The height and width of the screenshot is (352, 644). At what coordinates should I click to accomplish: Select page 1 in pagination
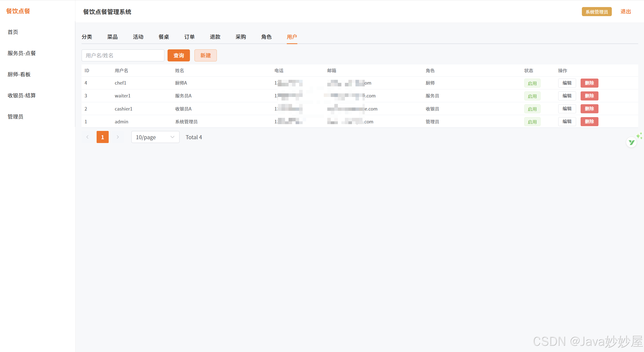[x=102, y=137]
